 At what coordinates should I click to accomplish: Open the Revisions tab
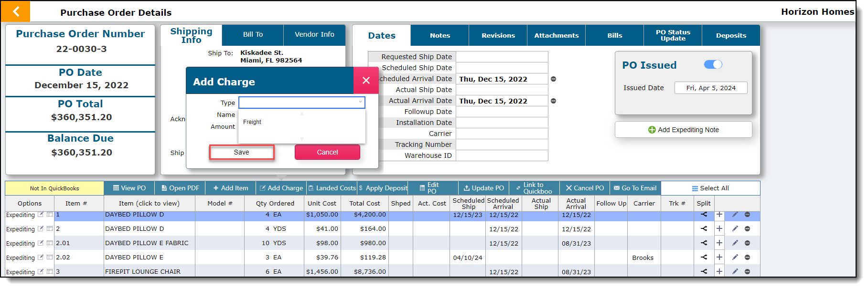point(498,35)
